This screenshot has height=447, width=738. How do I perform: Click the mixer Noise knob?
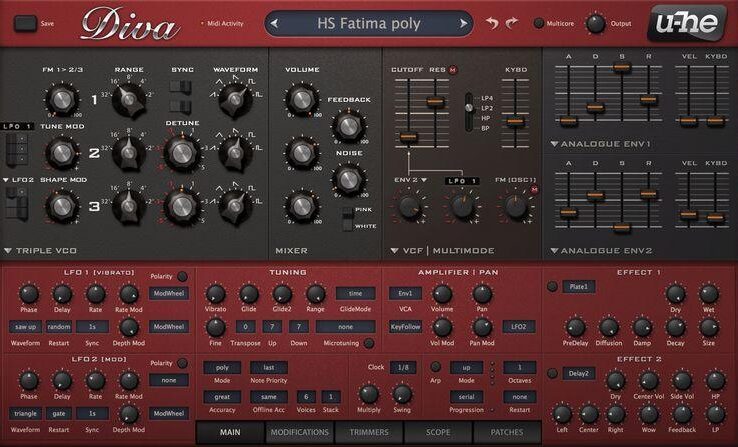(x=349, y=179)
